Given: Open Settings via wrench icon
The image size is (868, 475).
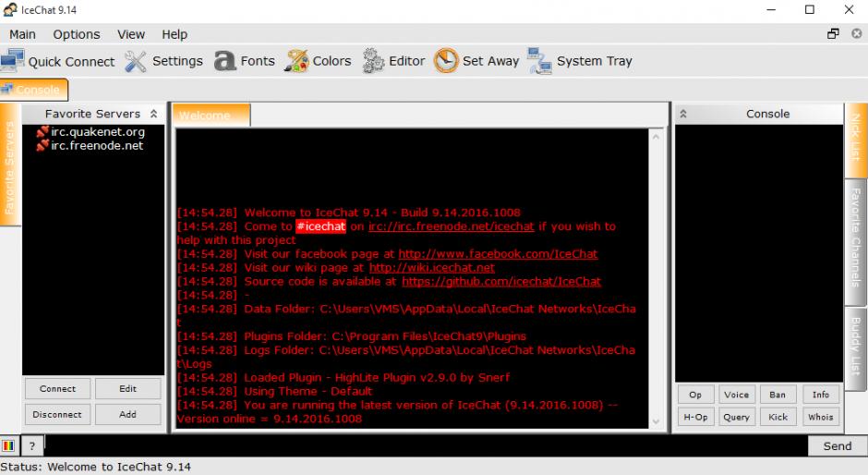Looking at the screenshot, I should click(x=135, y=61).
